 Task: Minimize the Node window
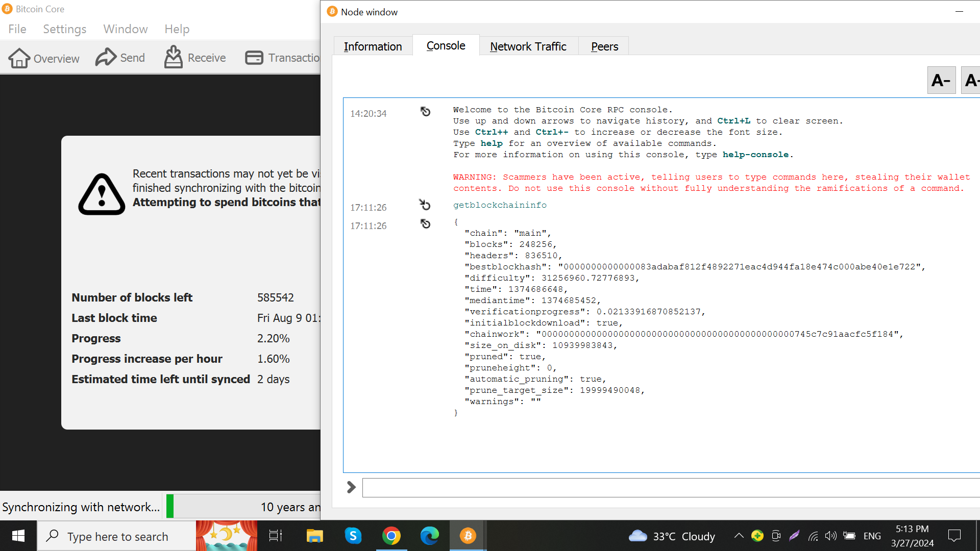point(959,11)
